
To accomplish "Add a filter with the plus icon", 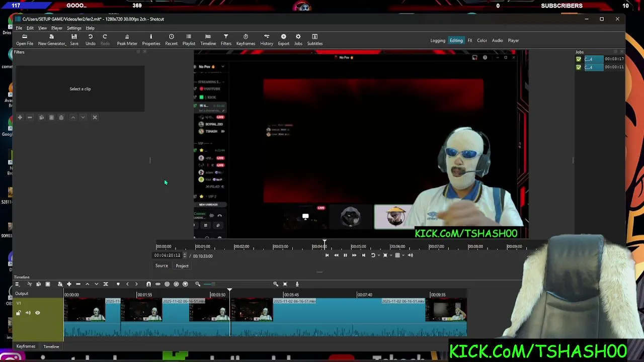I will pyautogui.click(x=20, y=117).
